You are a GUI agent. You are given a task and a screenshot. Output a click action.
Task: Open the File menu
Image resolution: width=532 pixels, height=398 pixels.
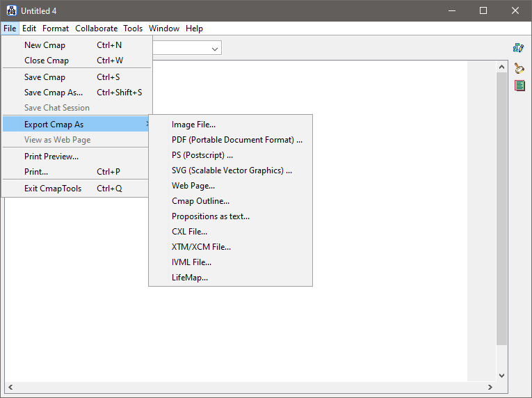[10, 29]
